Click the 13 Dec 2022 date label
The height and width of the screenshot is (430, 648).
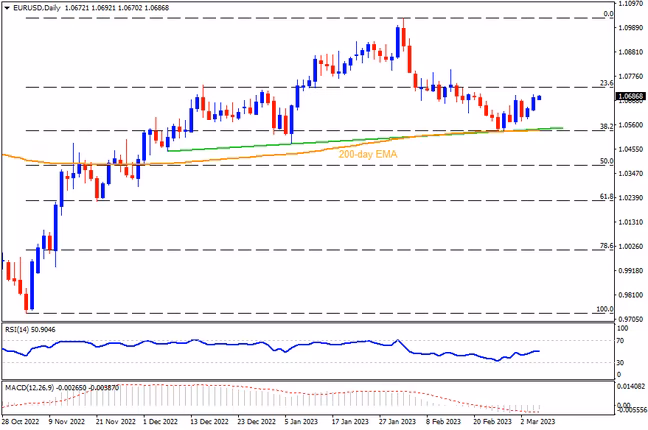pos(209,422)
